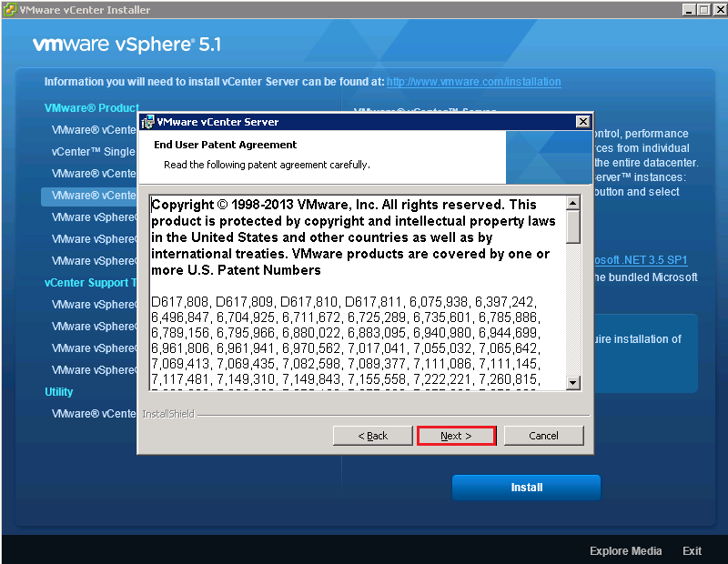Click the patent text scrollbar down arrow
This screenshot has height=564, width=728.
click(573, 383)
